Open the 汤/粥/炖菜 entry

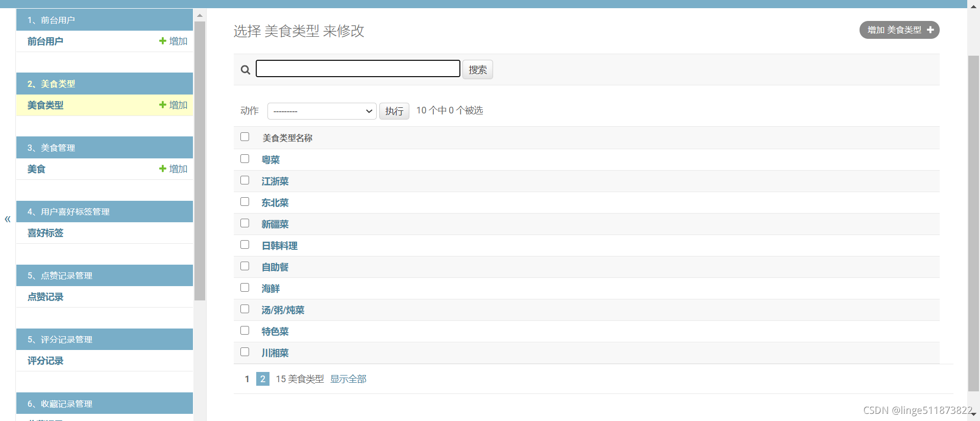click(x=283, y=310)
